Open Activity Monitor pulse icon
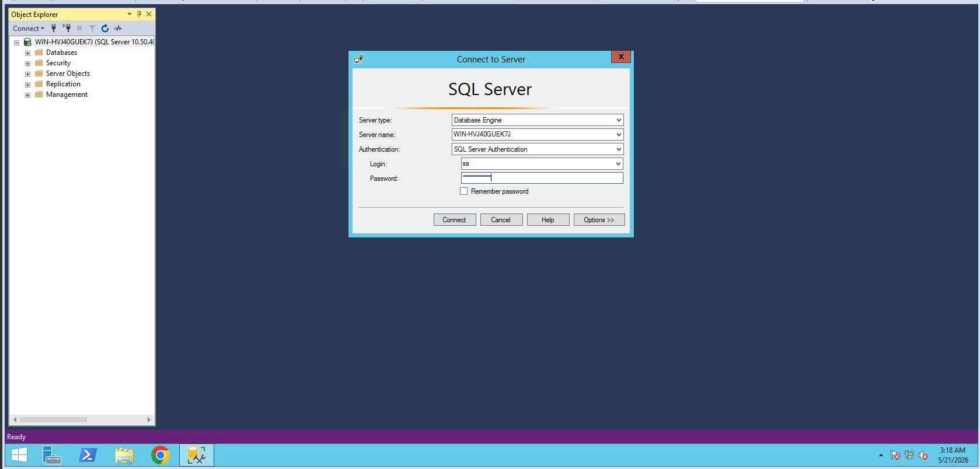The width and height of the screenshot is (980, 469). point(118,28)
